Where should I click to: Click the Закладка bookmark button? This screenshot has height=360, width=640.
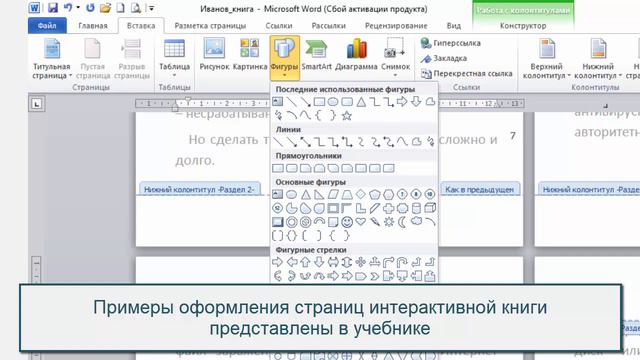444,58
